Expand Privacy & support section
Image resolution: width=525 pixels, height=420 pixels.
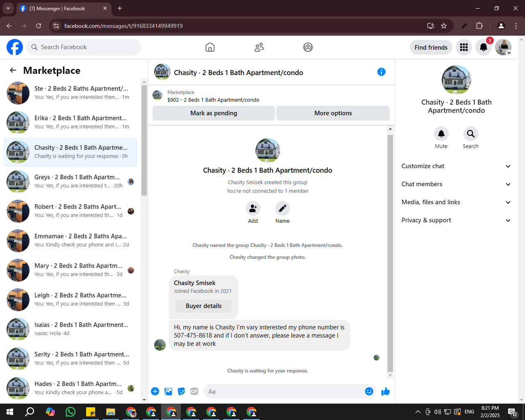coord(456,220)
